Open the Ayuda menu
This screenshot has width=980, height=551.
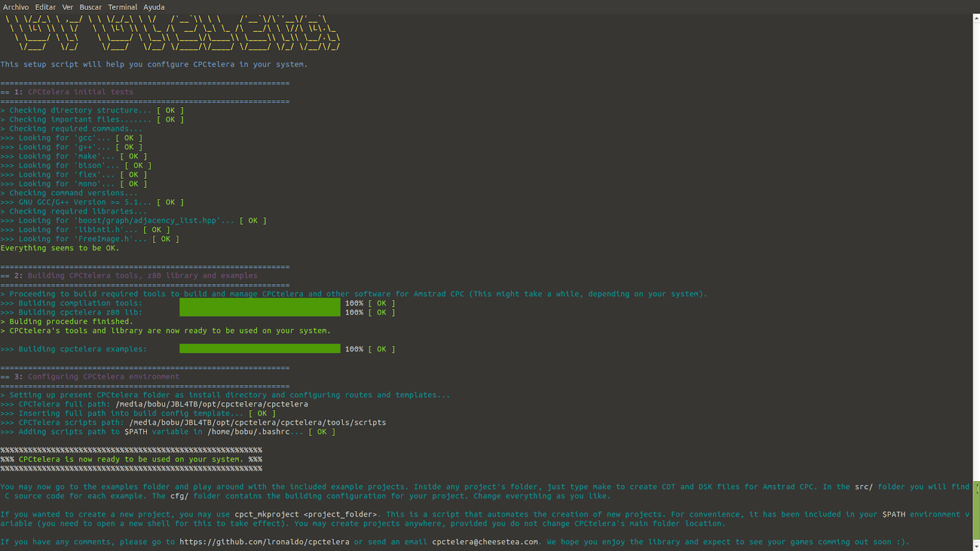pos(154,7)
